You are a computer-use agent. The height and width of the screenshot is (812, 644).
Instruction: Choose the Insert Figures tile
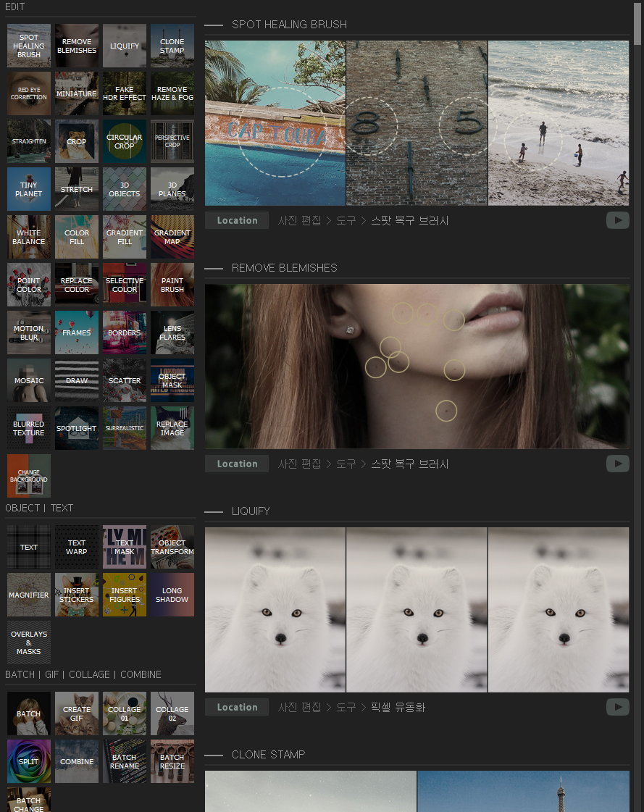(x=125, y=595)
